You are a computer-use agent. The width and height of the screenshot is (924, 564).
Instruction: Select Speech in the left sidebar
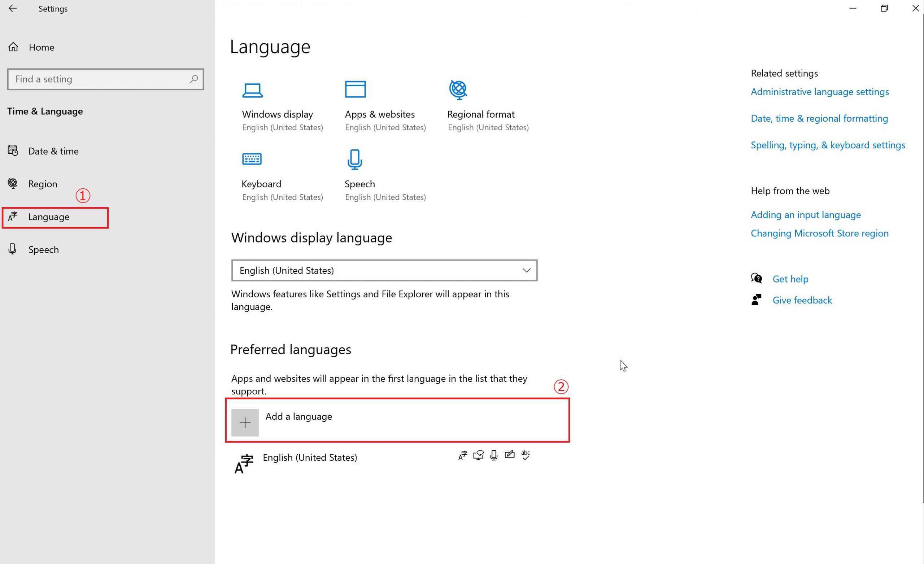coord(44,250)
